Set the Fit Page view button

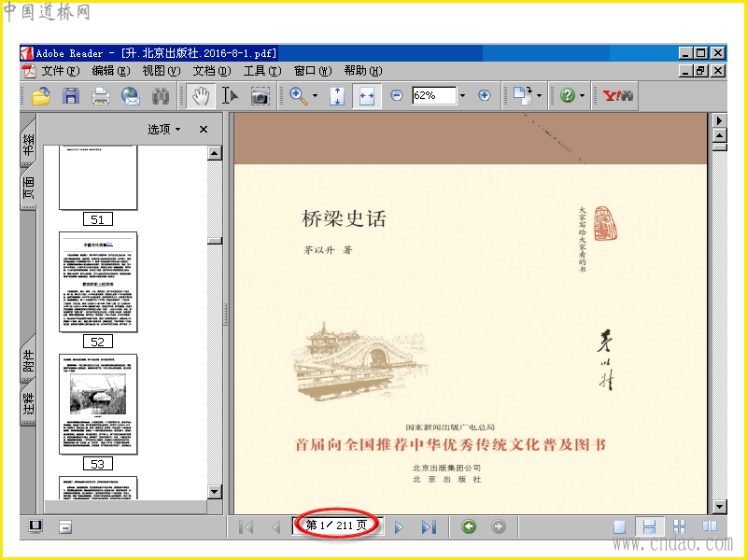(x=337, y=96)
